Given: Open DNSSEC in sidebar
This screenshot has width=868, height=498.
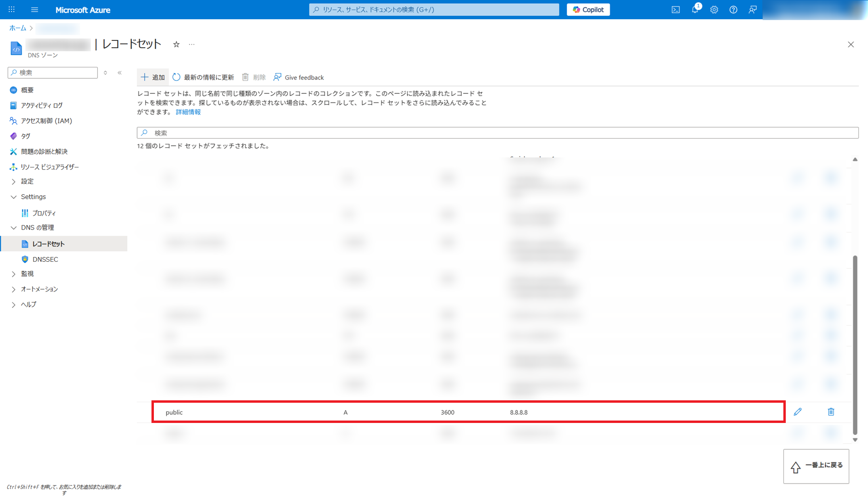Looking at the screenshot, I should pos(45,259).
